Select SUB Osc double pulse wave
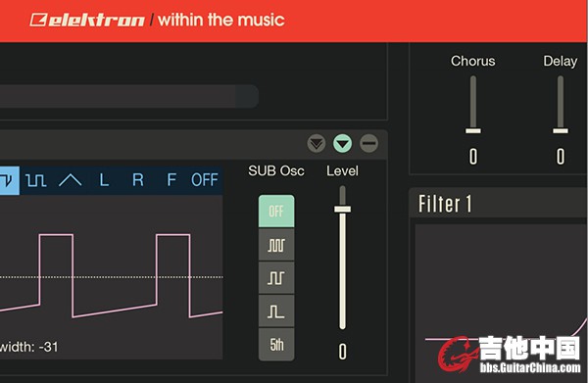 (x=276, y=278)
